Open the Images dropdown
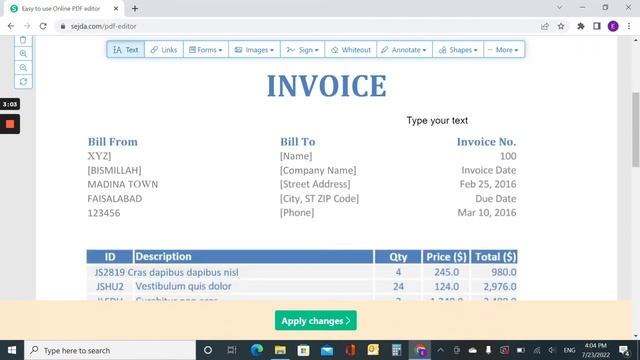The image size is (640, 360). point(254,50)
